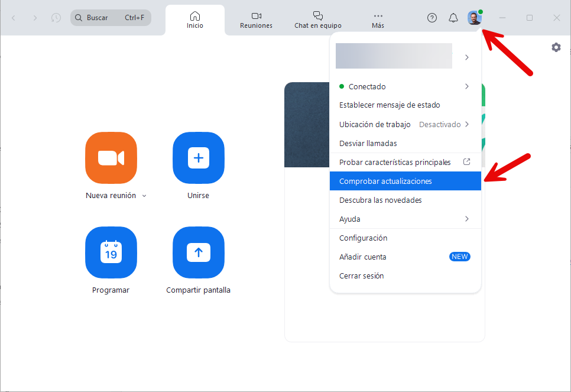Select Añadir cuenta menu entry
The image size is (571, 392).
[x=363, y=257]
